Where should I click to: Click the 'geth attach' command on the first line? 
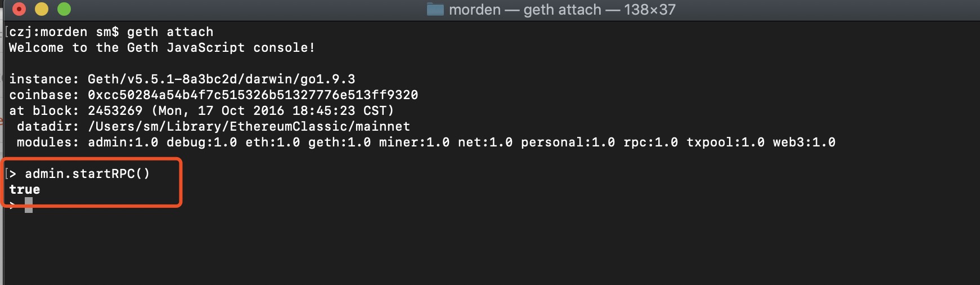pyautogui.click(x=170, y=32)
